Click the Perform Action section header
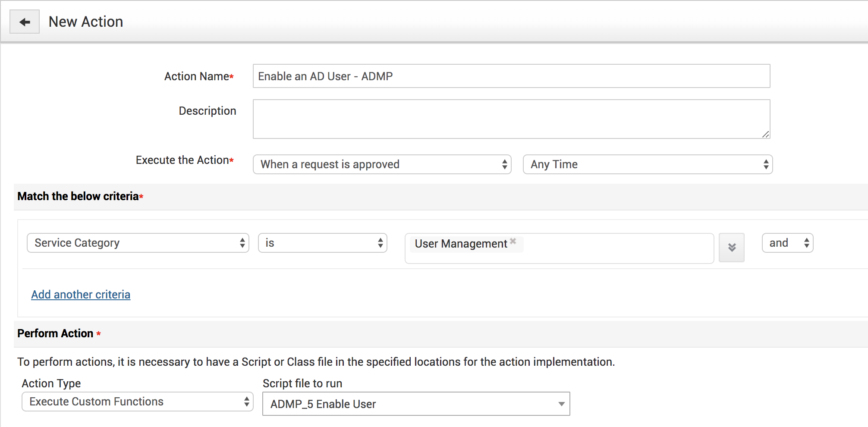The height and width of the screenshot is (427, 868). point(55,333)
